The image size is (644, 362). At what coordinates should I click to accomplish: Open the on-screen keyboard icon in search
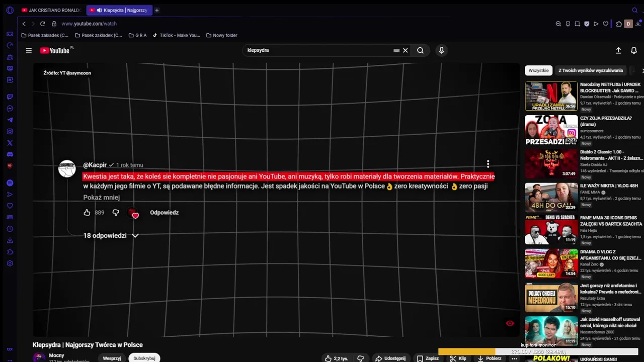(396, 50)
